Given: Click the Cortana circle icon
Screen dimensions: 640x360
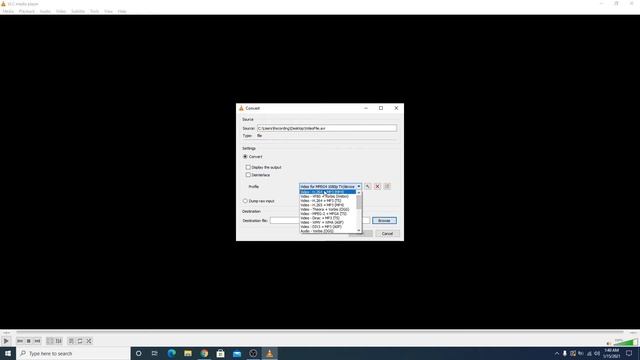Looking at the screenshot, I should pos(139,353).
